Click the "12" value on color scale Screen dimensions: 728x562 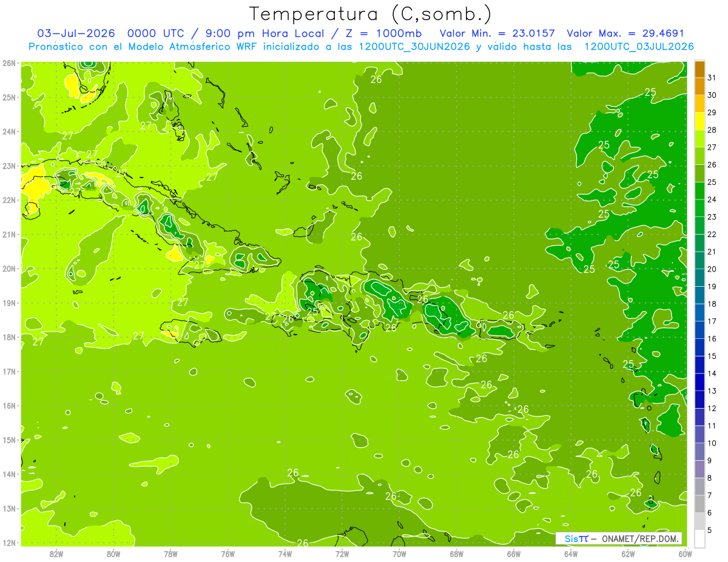pyautogui.click(x=712, y=408)
